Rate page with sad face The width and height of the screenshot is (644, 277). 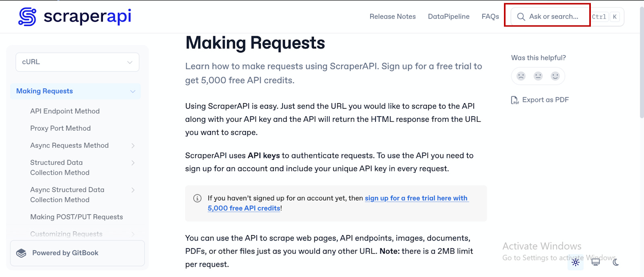click(521, 76)
